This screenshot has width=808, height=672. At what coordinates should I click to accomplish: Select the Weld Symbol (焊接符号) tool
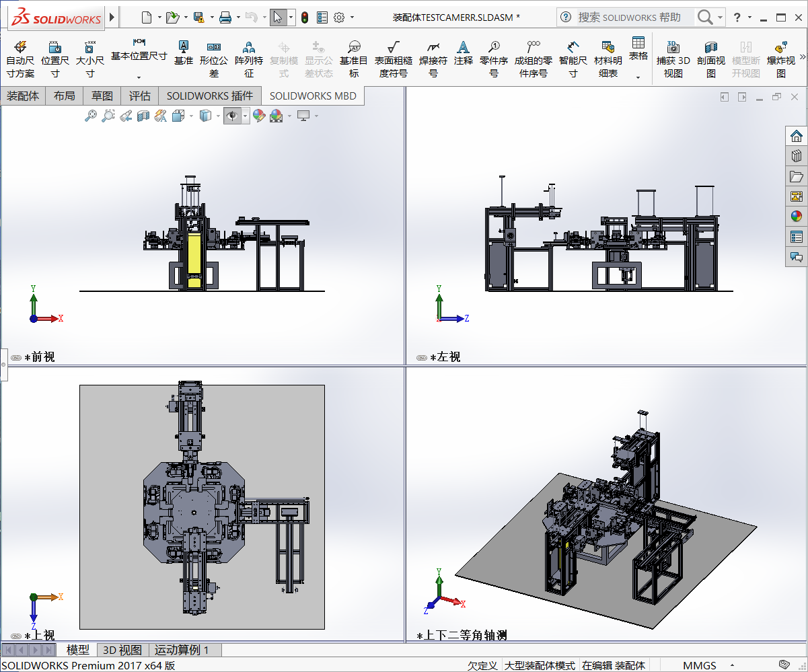pyautogui.click(x=433, y=59)
